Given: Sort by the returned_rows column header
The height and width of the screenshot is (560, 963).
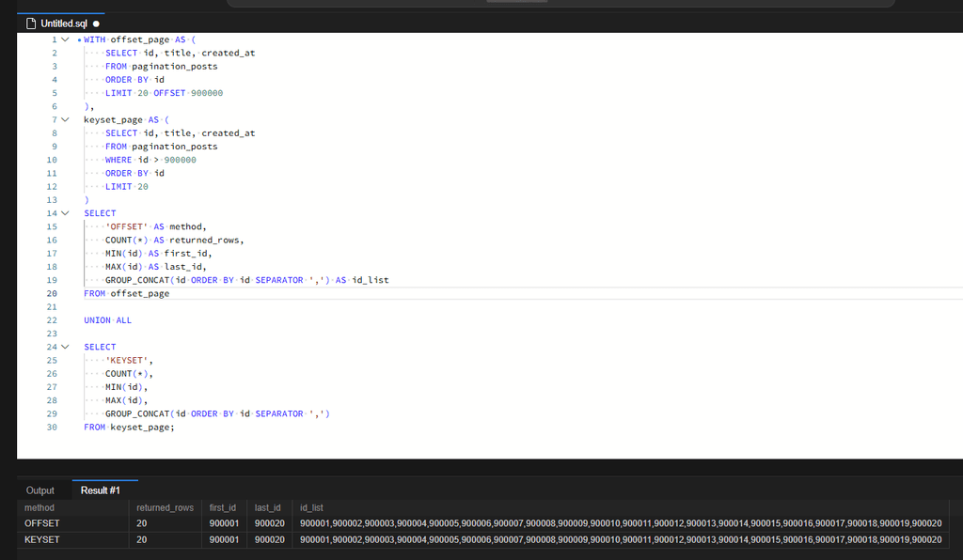Looking at the screenshot, I should 165,508.
